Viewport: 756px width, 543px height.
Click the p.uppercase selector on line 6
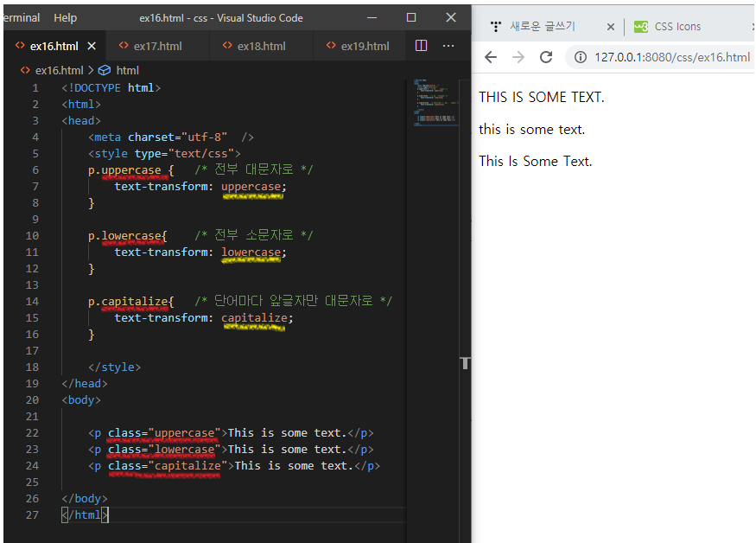pos(124,170)
